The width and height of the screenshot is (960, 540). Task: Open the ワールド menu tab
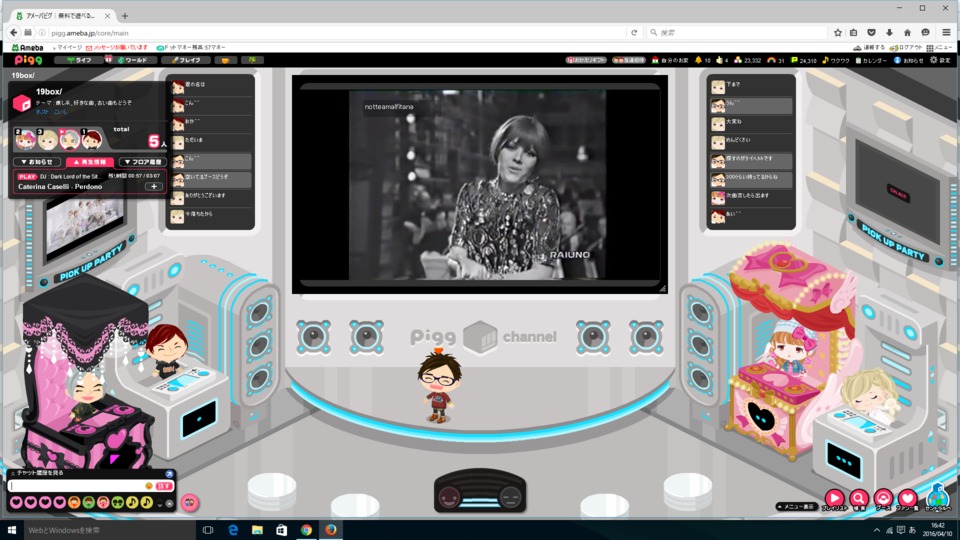133,60
